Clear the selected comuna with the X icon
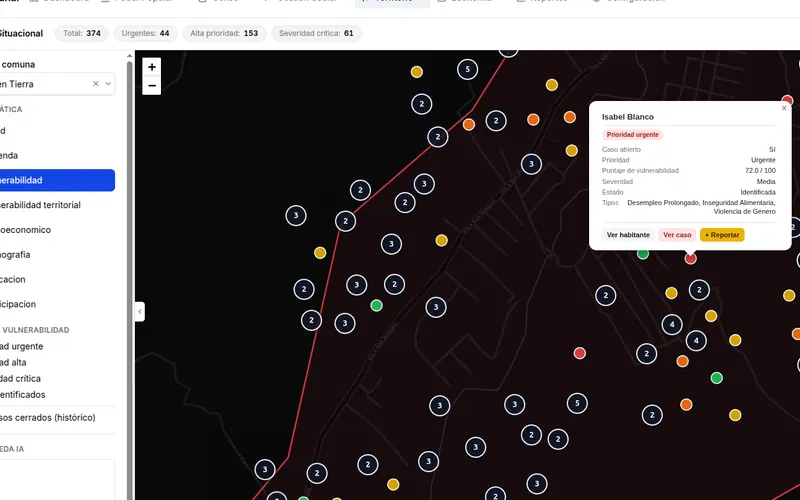This screenshot has width=800, height=500. 95,84
